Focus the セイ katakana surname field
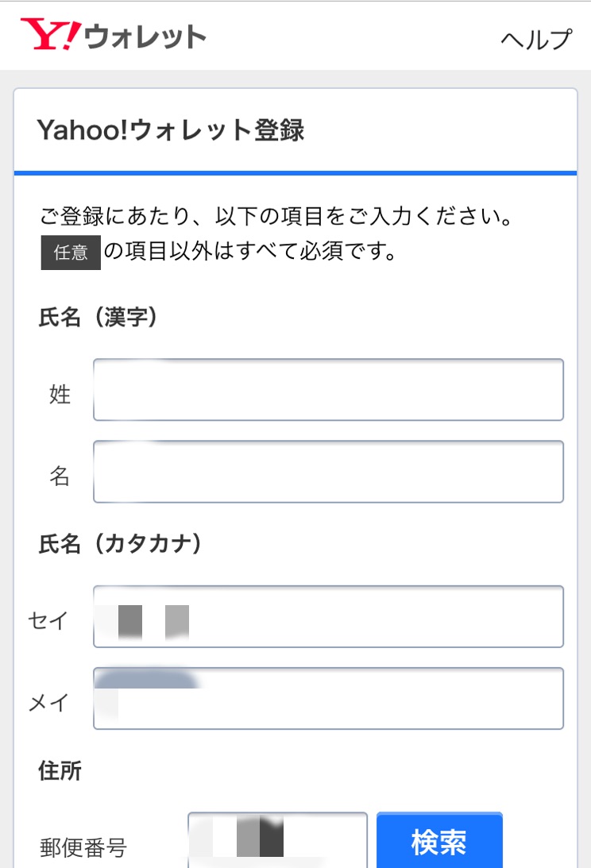The height and width of the screenshot is (868, 591). 328,616
